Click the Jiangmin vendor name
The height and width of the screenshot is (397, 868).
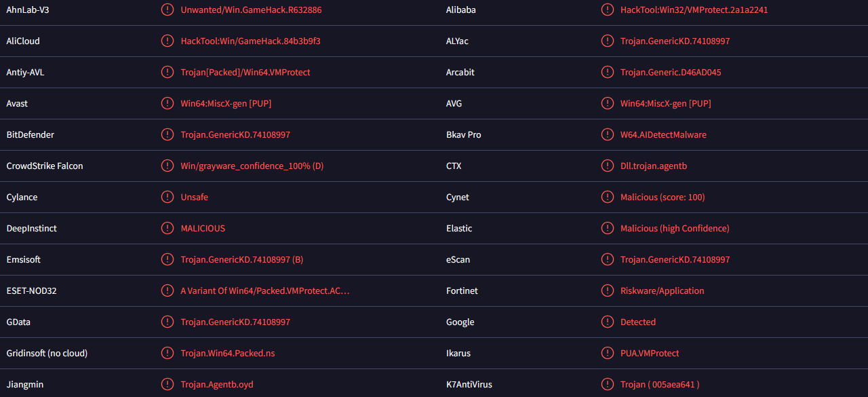(25, 384)
